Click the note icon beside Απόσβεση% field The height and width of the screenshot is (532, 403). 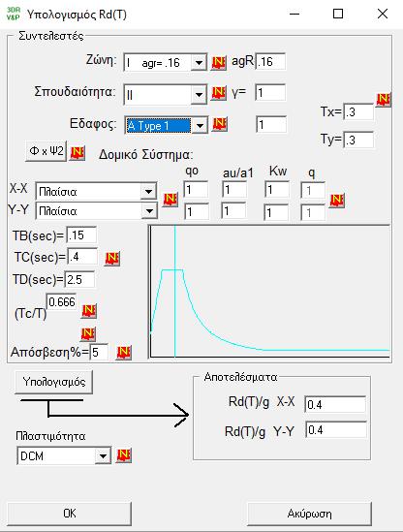point(123,352)
